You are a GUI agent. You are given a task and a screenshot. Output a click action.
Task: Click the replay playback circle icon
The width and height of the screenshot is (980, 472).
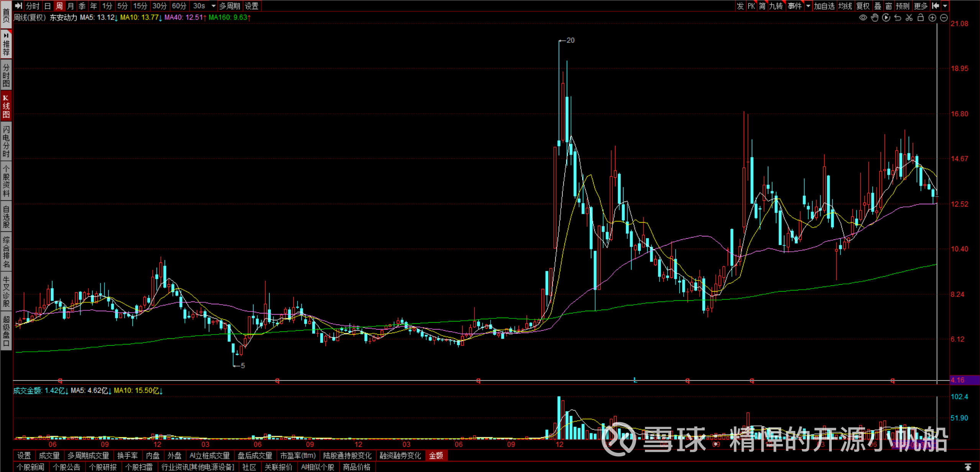tap(886, 18)
